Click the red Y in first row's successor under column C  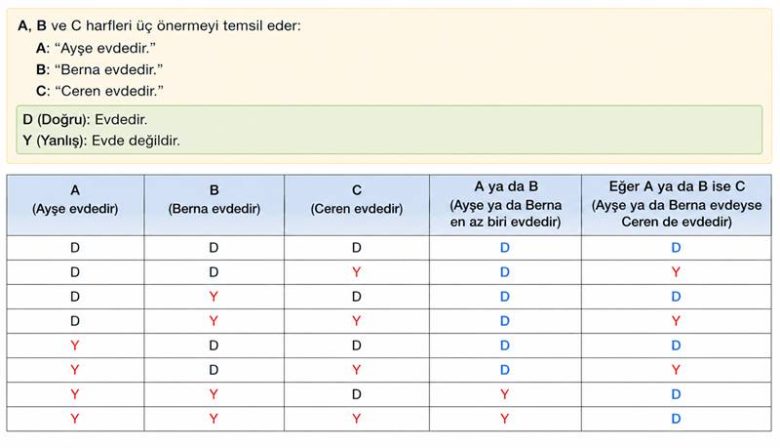pyautogui.click(x=357, y=272)
